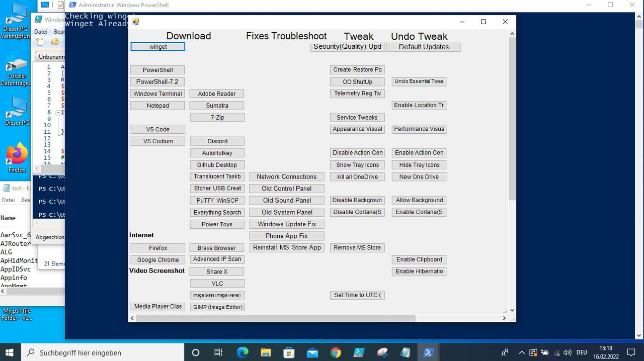644x361 pixels.
Task: Install Brave Browser
Action: click(217, 248)
